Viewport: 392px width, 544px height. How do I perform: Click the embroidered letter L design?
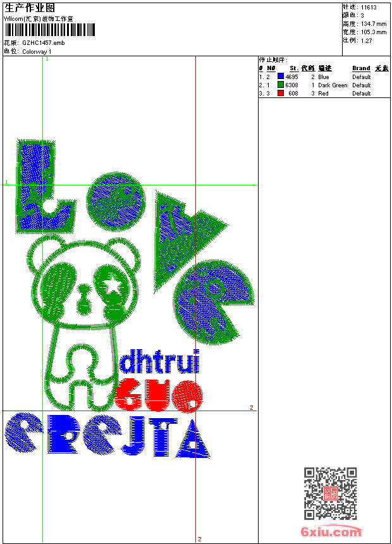click(45, 187)
